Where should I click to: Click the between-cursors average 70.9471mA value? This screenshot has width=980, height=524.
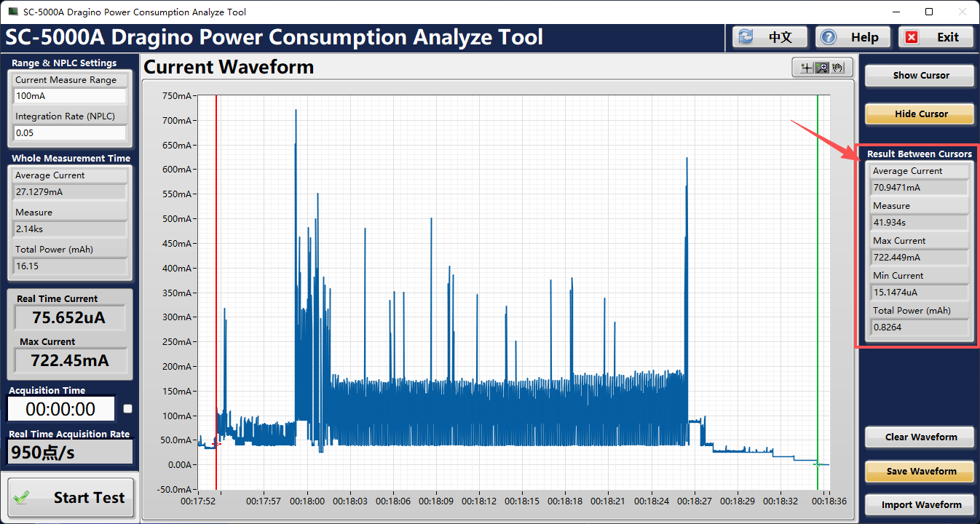coord(920,188)
